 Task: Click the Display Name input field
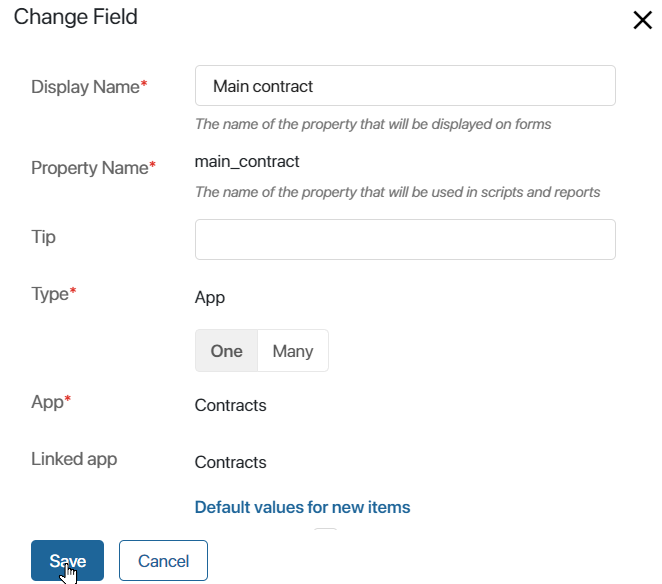(405, 86)
